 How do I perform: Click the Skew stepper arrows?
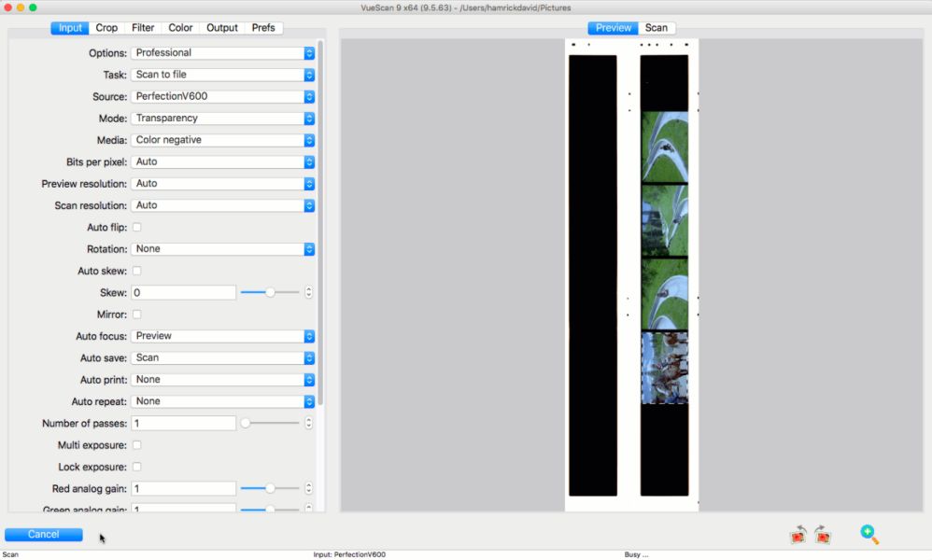tap(308, 292)
